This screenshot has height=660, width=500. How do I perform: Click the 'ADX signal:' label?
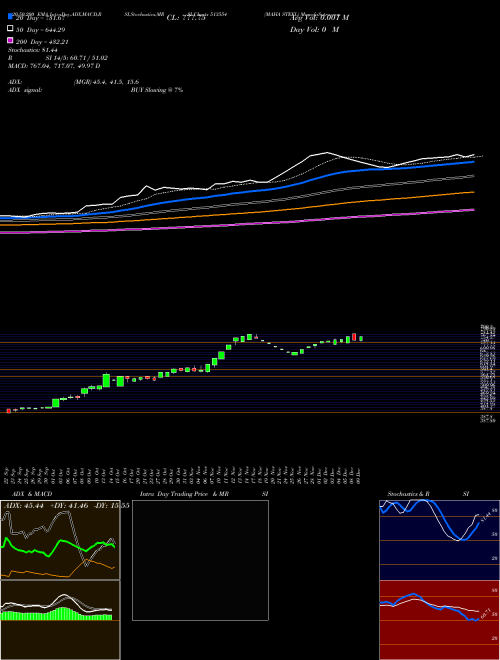25,90
